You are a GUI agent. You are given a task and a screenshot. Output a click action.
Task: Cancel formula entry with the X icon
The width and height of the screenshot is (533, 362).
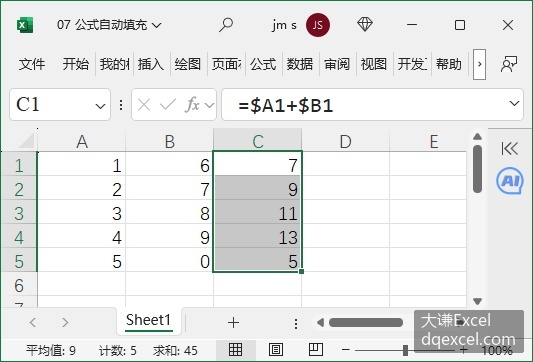pyautogui.click(x=144, y=105)
